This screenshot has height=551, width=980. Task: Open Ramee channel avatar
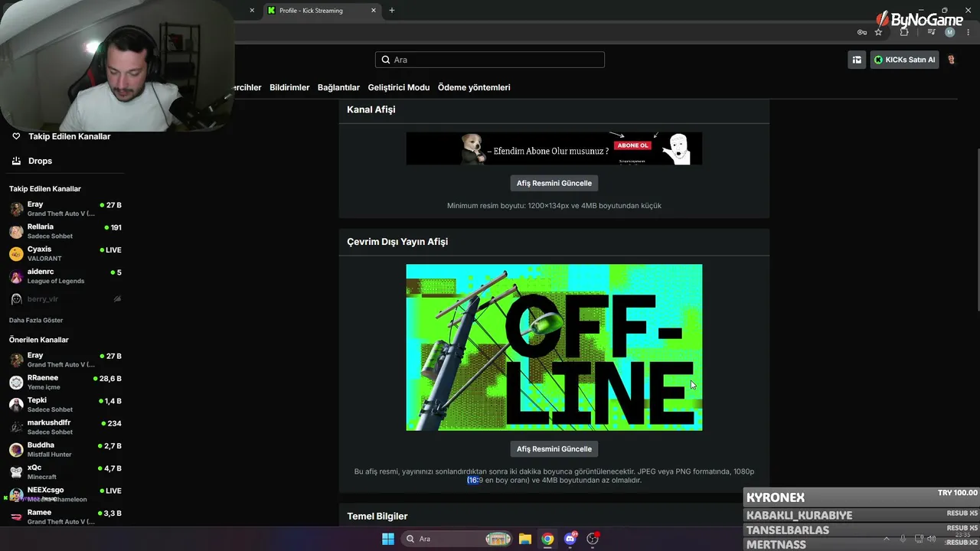point(16,517)
